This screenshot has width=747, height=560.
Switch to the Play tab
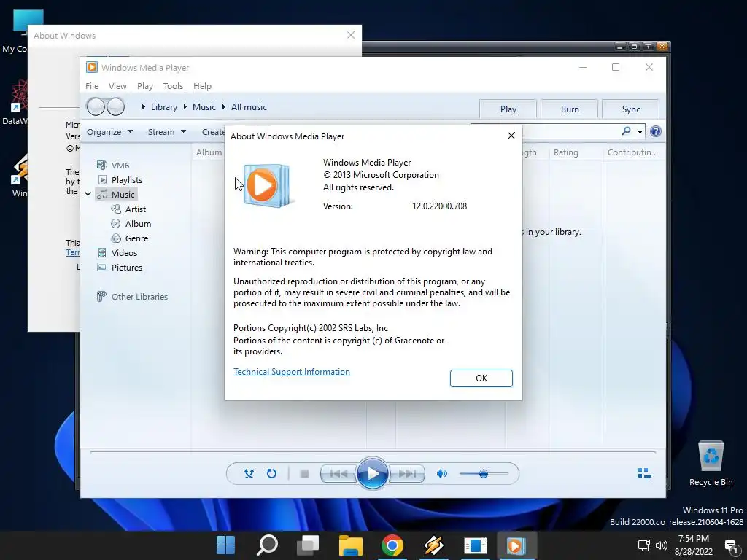pos(508,109)
